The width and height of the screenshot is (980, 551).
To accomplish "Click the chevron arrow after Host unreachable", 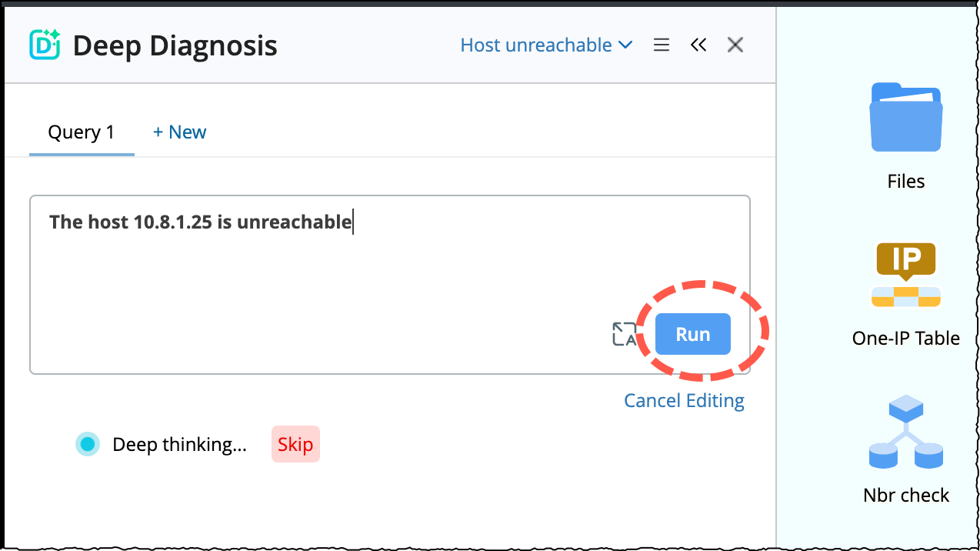I will pyautogui.click(x=625, y=45).
